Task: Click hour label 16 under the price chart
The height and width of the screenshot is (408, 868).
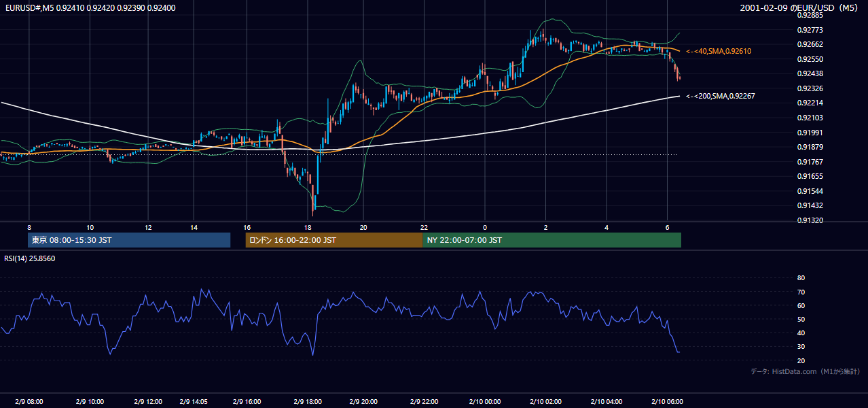Action: click(247, 227)
